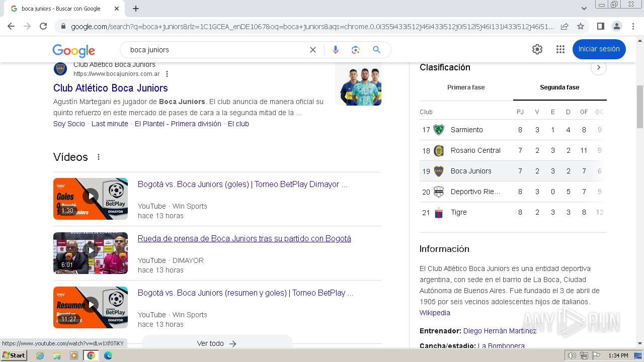Select the Tigre standings row
The height and width of the screenshot is (362, 644).
tap(513, 212)
